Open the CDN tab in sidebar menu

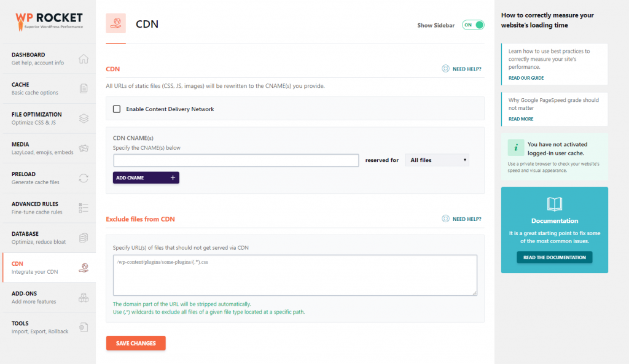[49, 268]
